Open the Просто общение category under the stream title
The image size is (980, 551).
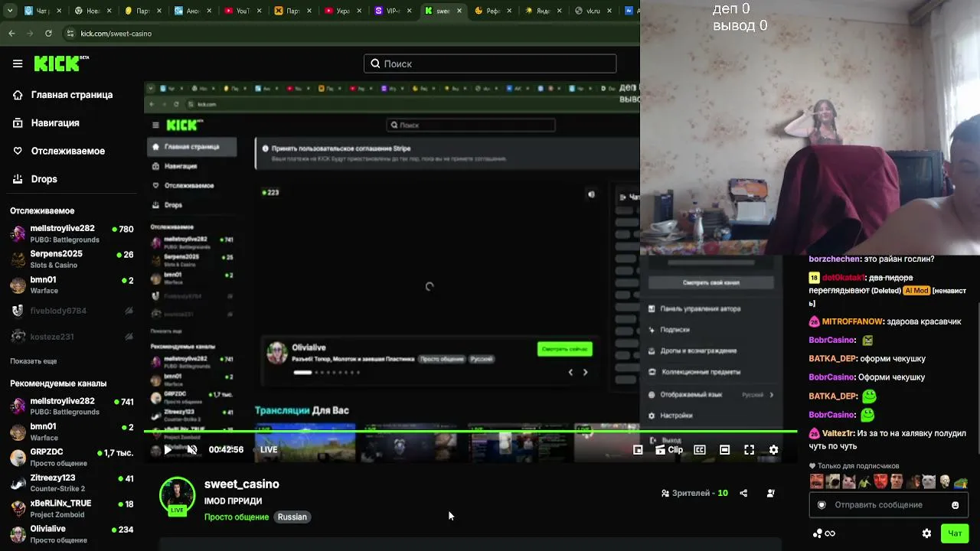coord(237,517)
